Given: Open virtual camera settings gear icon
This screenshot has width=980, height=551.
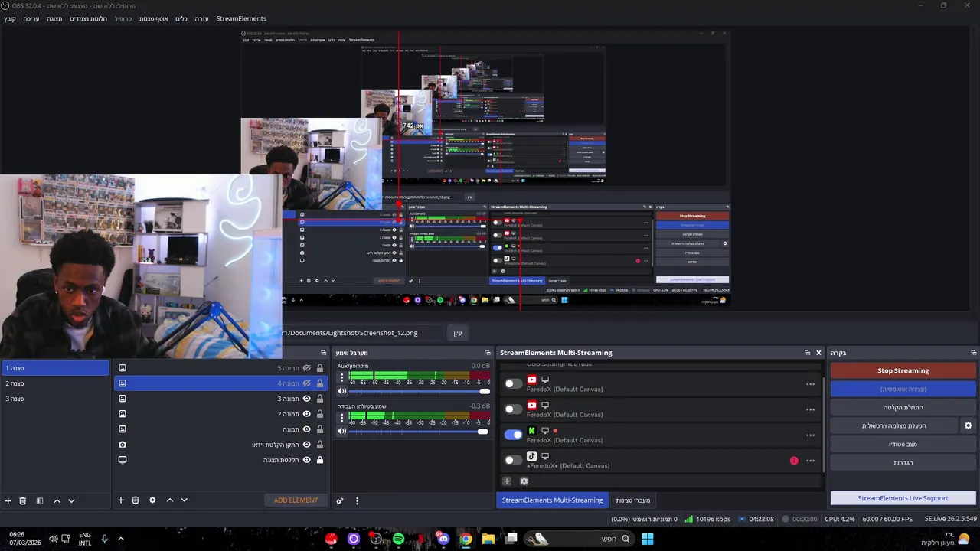Looking at the screenshot, I should pos(968,425).
